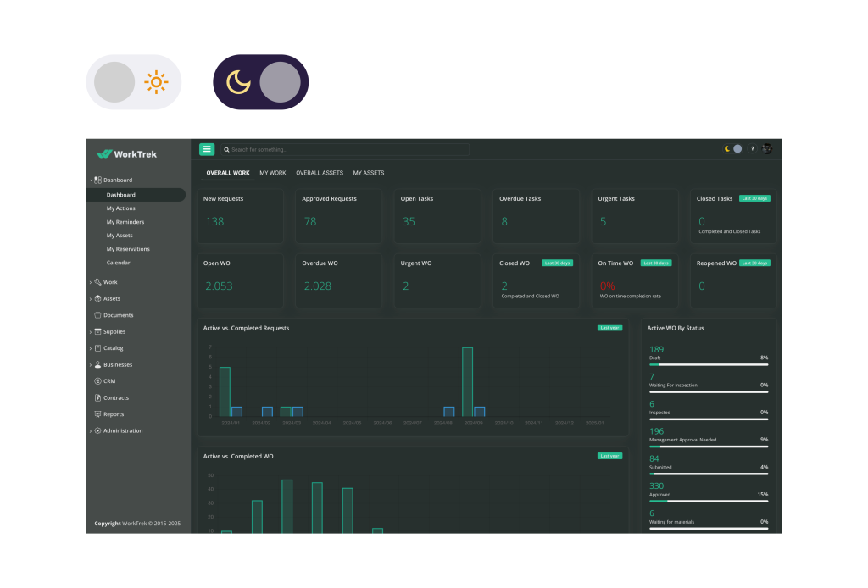Image resolution: width=868 pixels, height=588 pixels.
Task: Expand the Administration section
Action: tap(91, 430)
